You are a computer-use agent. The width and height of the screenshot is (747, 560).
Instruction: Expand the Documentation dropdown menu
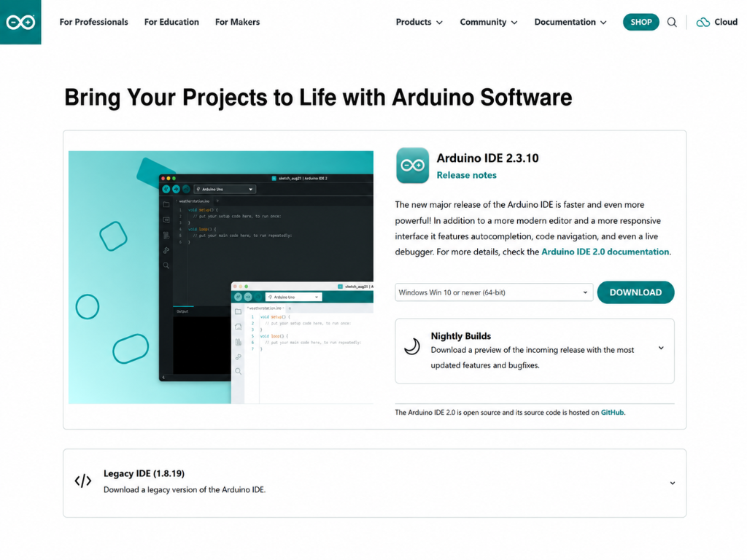570,22
